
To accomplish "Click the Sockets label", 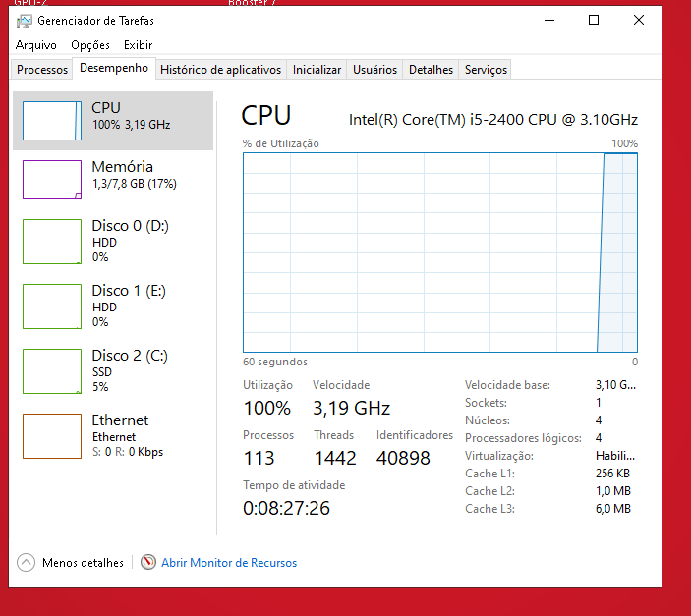I will click(x=486, y=403).
